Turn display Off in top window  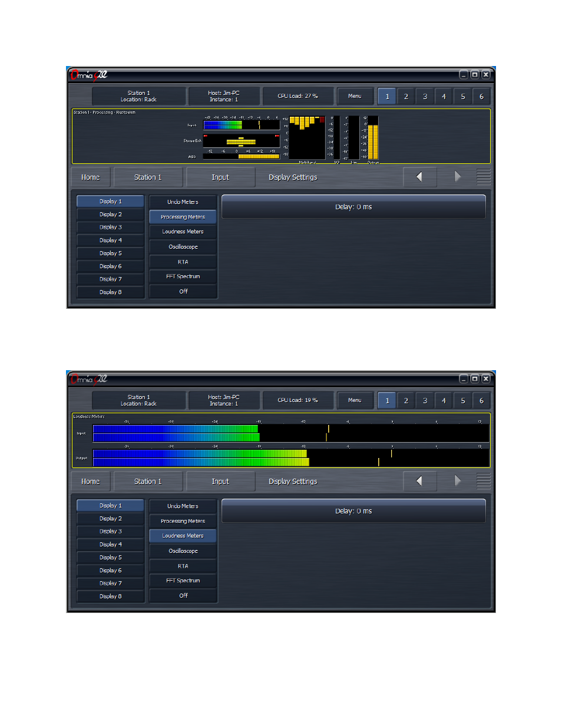point(183,292)
